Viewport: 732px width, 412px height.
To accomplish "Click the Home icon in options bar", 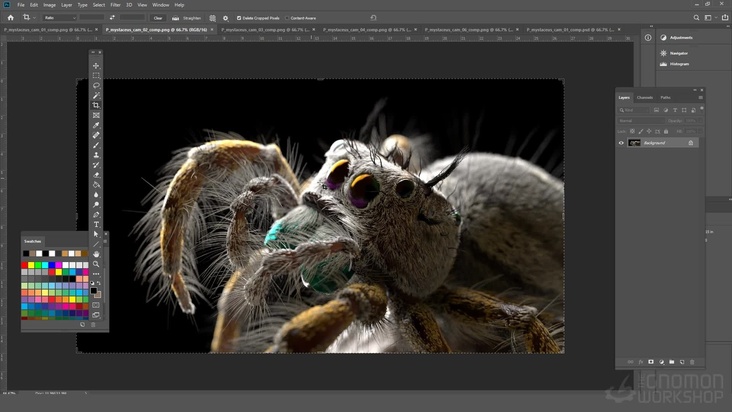I will click(x=10, y=18).
